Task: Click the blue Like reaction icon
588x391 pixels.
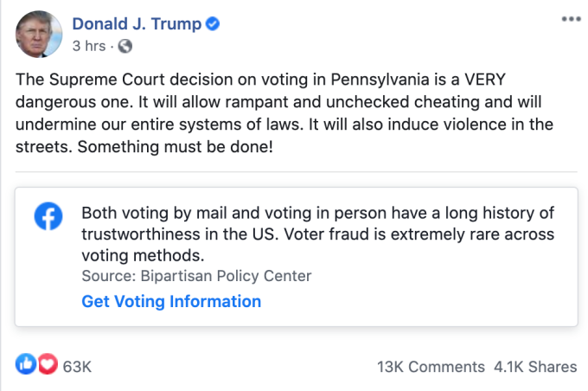Action: (x=27, y=366)
